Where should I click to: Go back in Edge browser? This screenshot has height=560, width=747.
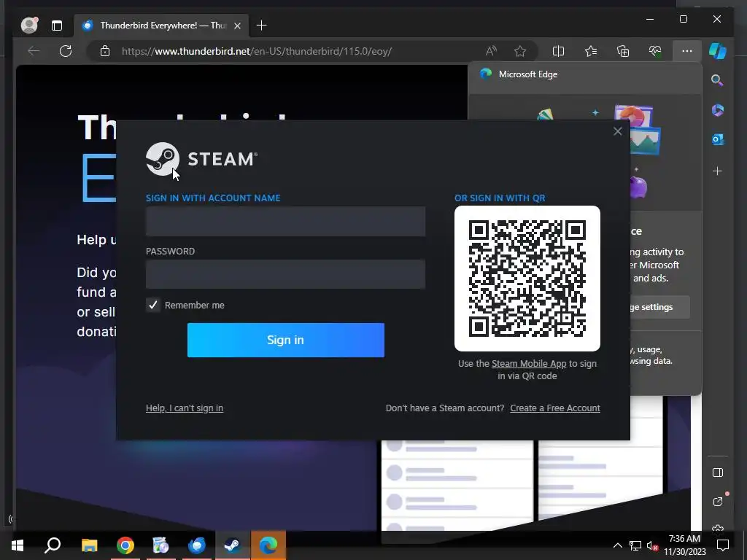(x=34, y=51)
